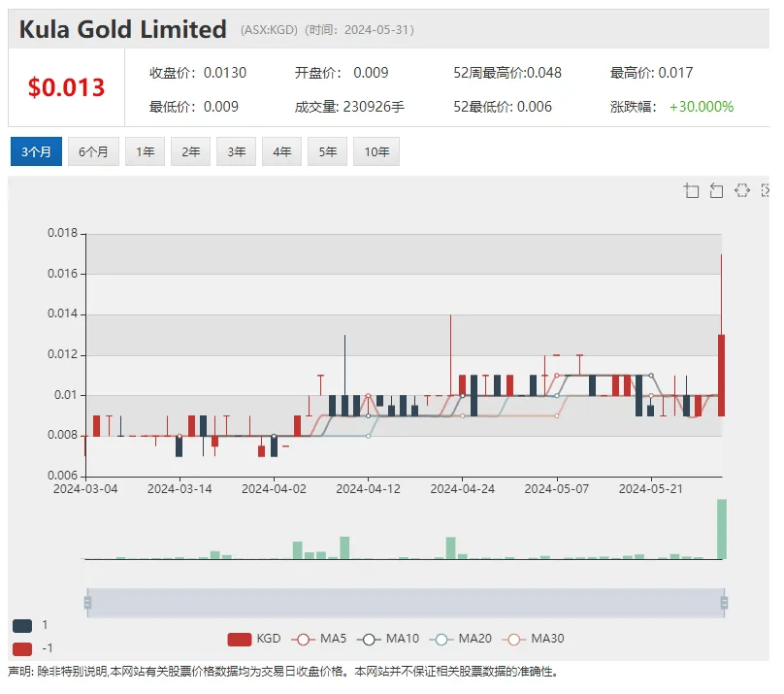
Task: Switch to the 6个月 range
Action: [x=93, y=151]
